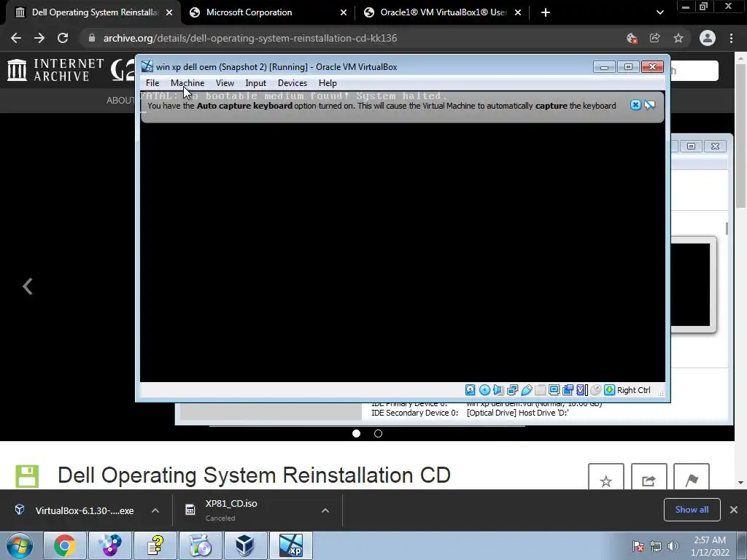Reload the archive.org page
Screen dimensions: 747x560
63,38
